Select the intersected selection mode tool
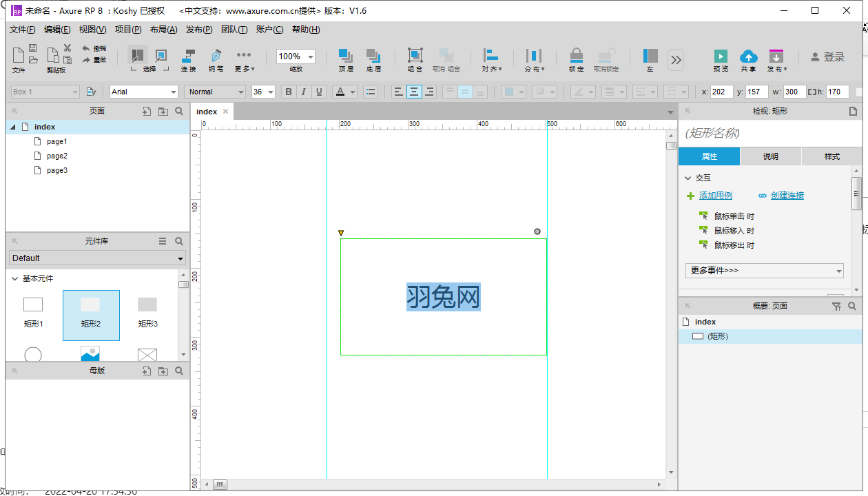Image resolution: width=868 pixels, height=496 pixels. pyautogui.click(x=138, y=55)
